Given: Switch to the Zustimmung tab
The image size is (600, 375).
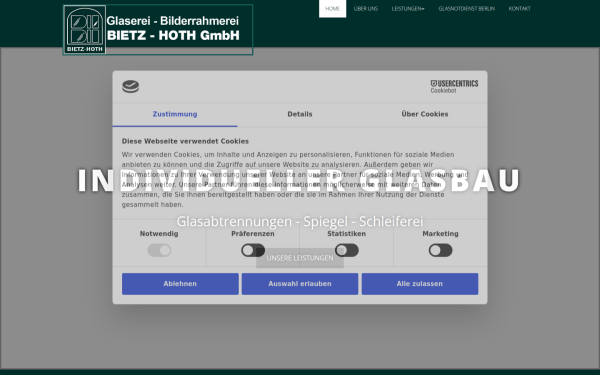Looking at the screenshot, I should tap(175, 114).
